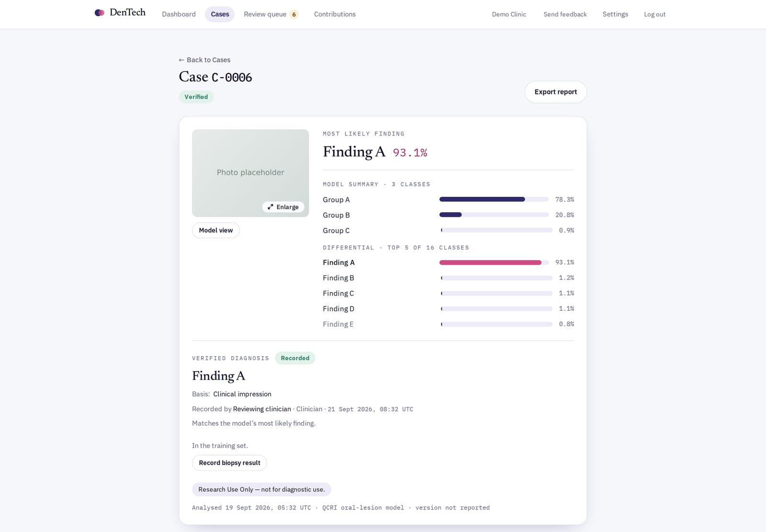Click the Enlarge photo button
The height and width of the screenshot is (532, 766).
(x=283, y=207)
